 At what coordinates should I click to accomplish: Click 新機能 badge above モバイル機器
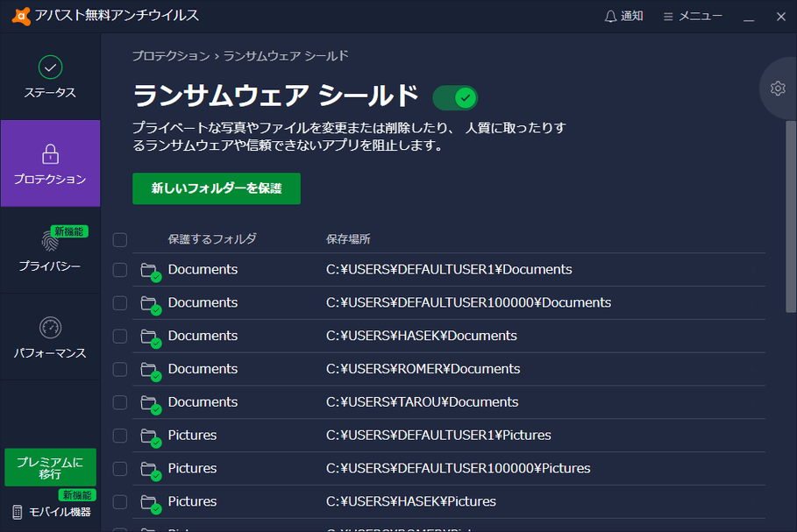point(77,495)
